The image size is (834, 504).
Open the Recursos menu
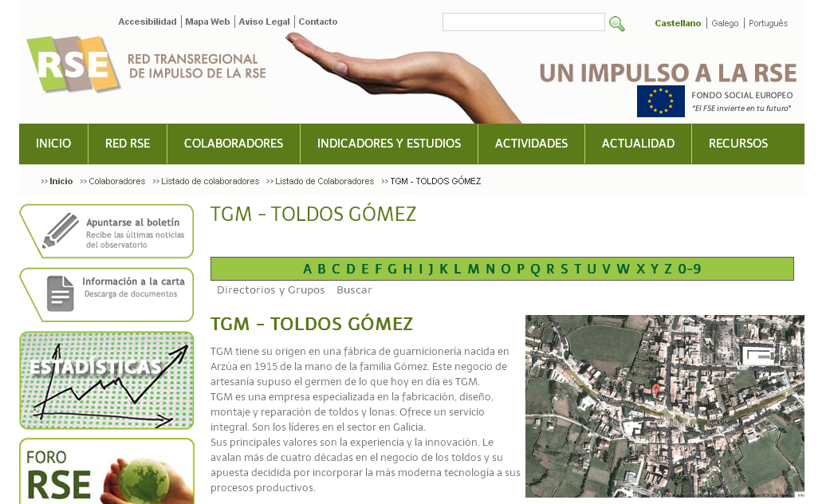pos(738,144)
